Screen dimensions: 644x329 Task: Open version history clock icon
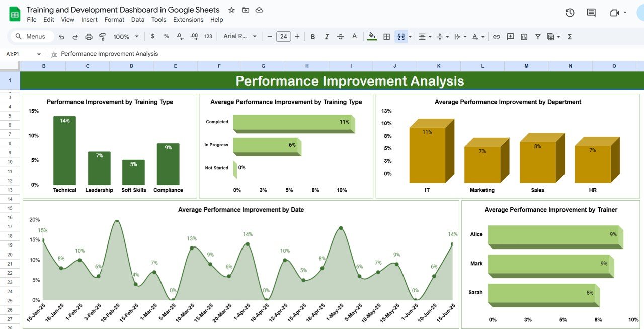click(x=570, y=13)
